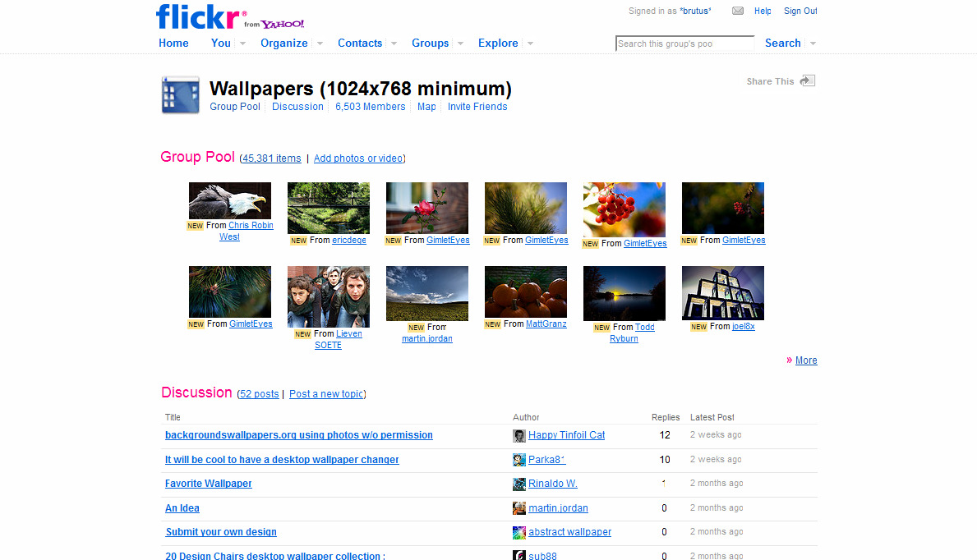This screenshot has height=560, width=977.
Task: Click Invite Friends
Action: 477,107
